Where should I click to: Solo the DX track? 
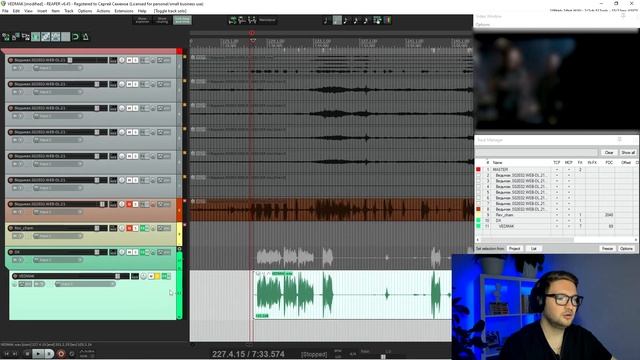tap(136, 252)
